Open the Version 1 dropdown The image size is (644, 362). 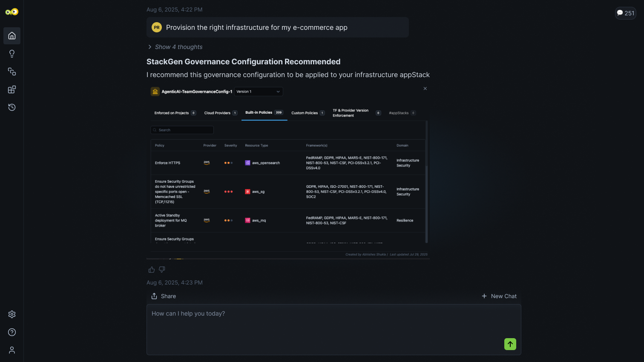pos(259,92)
